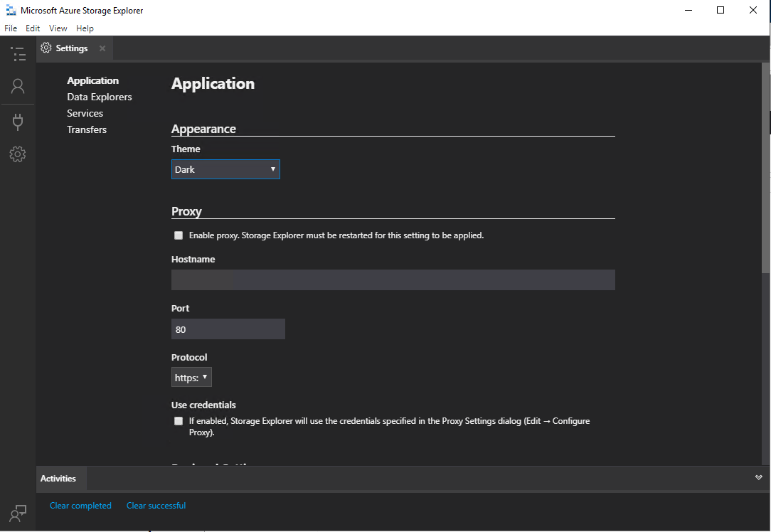Open the Explorer tree view icon
The height and width of the screenshot is (532, 771).
tap(18, 53)
